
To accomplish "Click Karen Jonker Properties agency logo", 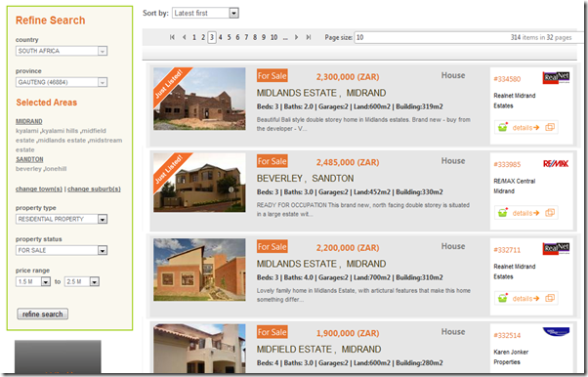I will [556, 332].
